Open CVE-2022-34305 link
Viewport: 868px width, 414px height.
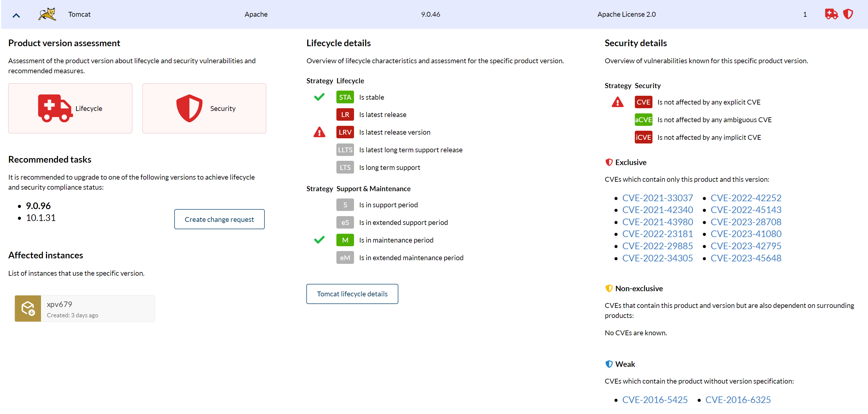pos(657,258)
